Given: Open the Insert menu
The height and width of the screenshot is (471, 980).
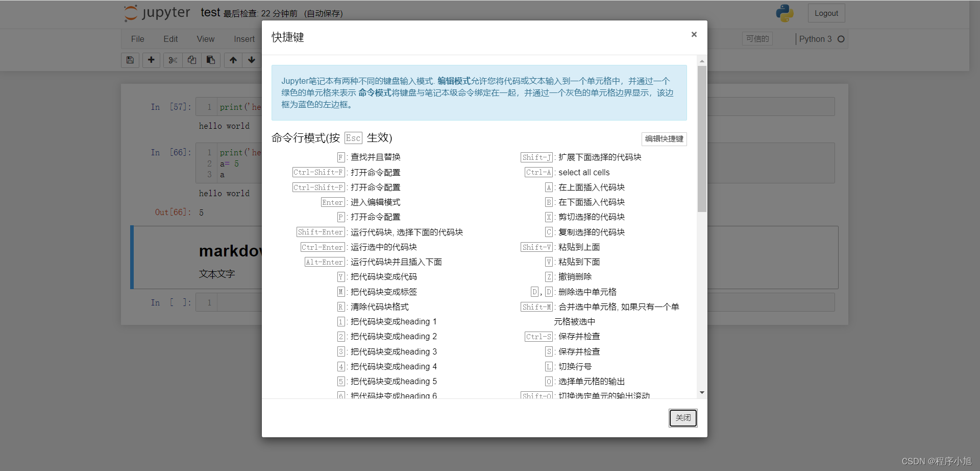Looking at the screenshot, I should (244, 39).
